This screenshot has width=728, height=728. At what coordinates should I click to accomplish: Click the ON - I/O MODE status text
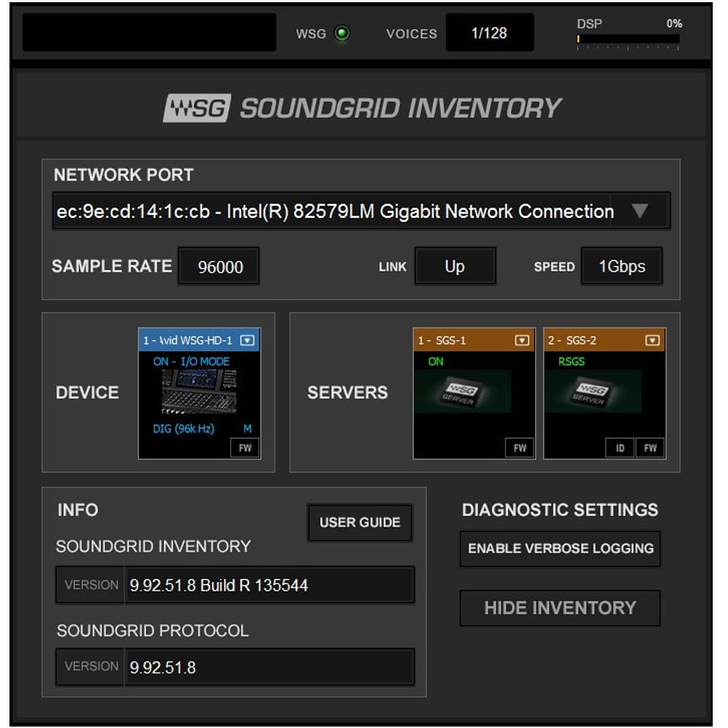pos(191,361)
